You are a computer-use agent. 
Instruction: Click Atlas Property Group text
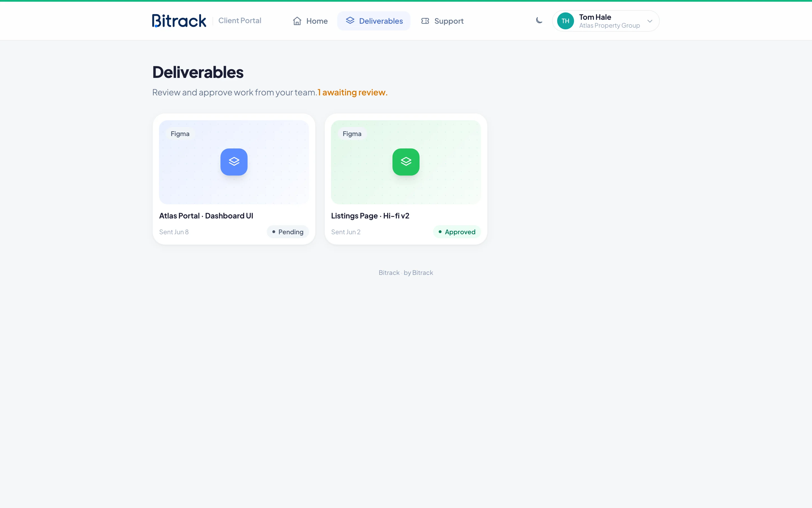(609, 25)
